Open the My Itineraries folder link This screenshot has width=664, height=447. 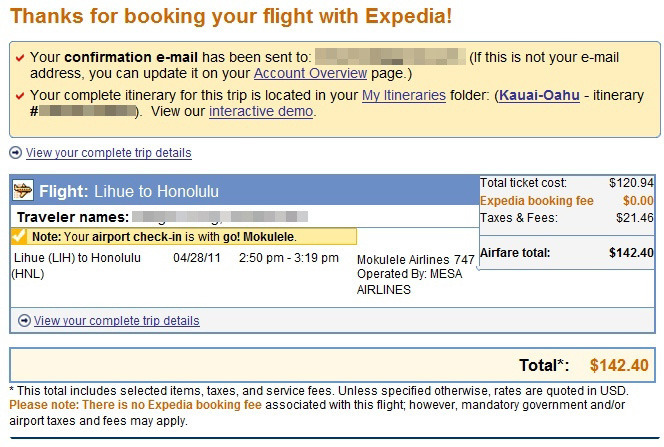(x=404, y=95)
